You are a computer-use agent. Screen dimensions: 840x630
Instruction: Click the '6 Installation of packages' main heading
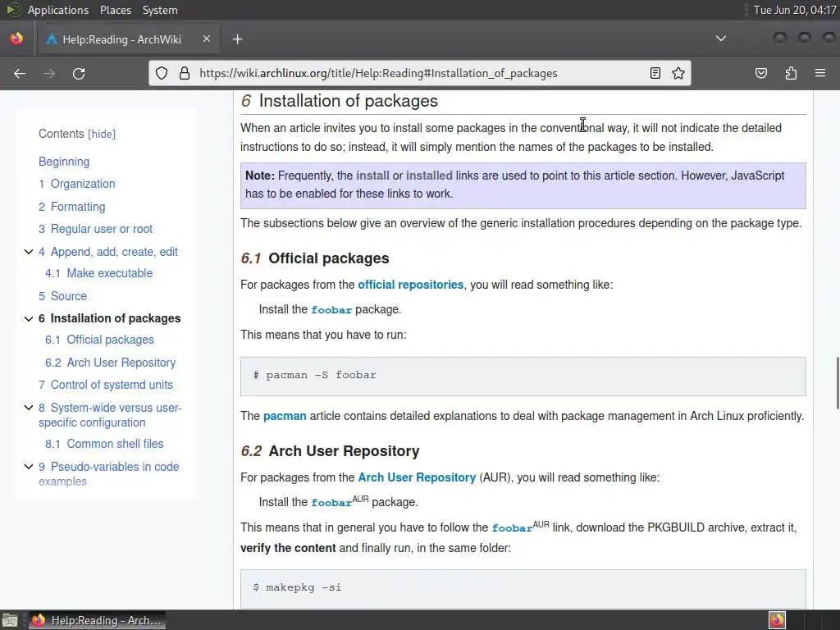point(340,101)
